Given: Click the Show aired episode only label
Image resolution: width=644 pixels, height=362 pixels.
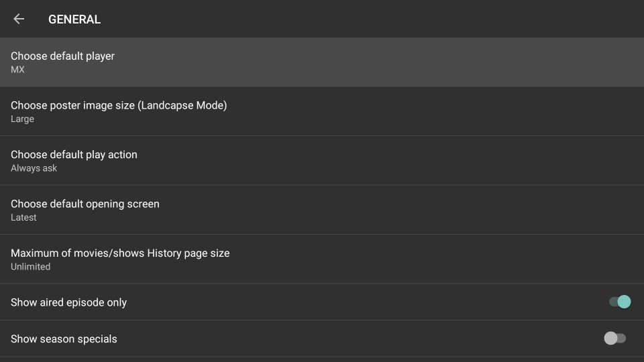Looking at the screenshot, I should click(68, 302).
